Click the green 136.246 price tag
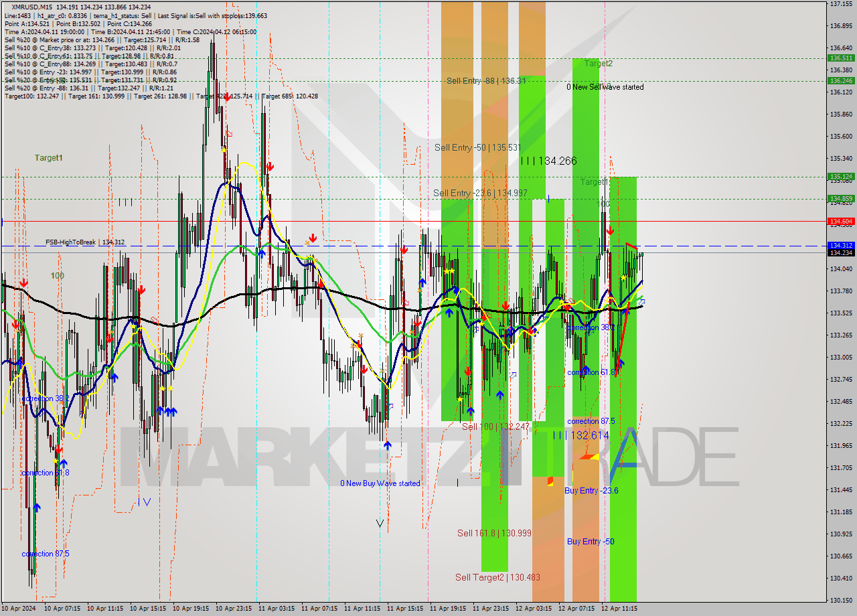The image size is (857, 616). pyautogui.click(x=842, y=80)
